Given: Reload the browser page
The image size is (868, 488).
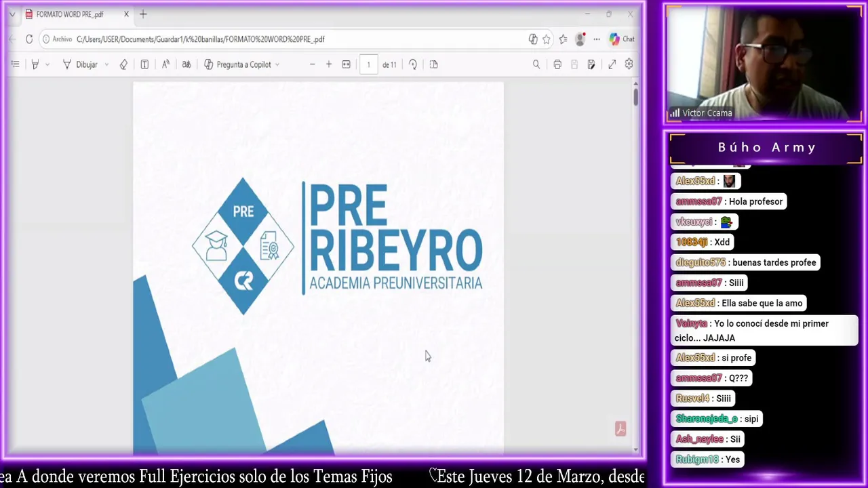Looking at the screenshot, I should [x=29, y=39].
